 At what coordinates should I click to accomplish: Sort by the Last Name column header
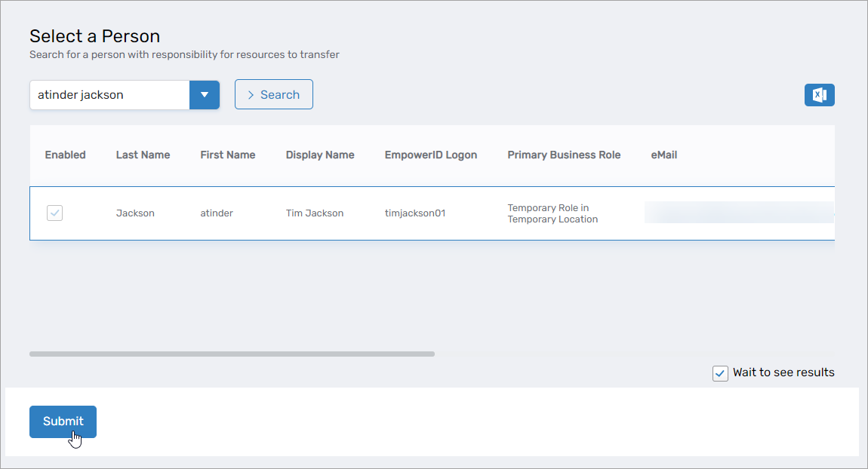(143, 155)
